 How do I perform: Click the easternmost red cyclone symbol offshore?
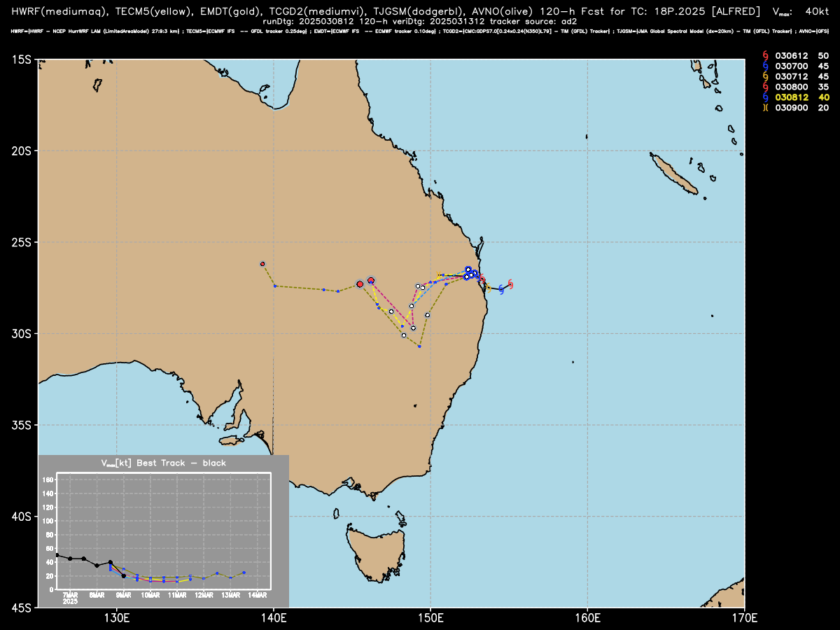tap(510, 284)
